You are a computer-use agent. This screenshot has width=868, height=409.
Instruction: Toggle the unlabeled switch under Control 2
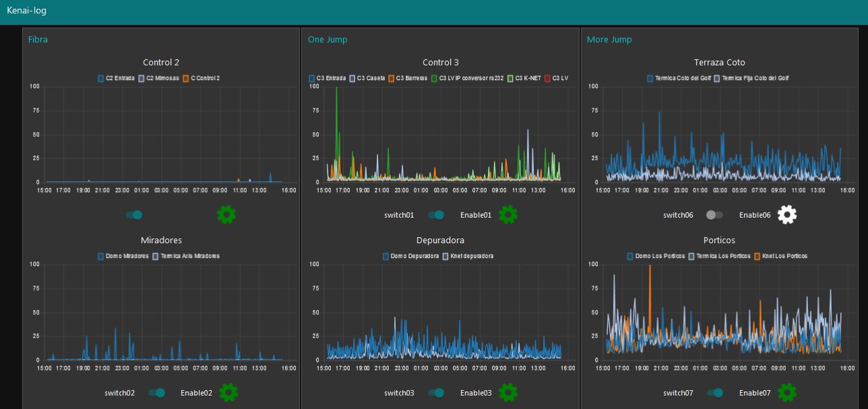tap(134, 215)
